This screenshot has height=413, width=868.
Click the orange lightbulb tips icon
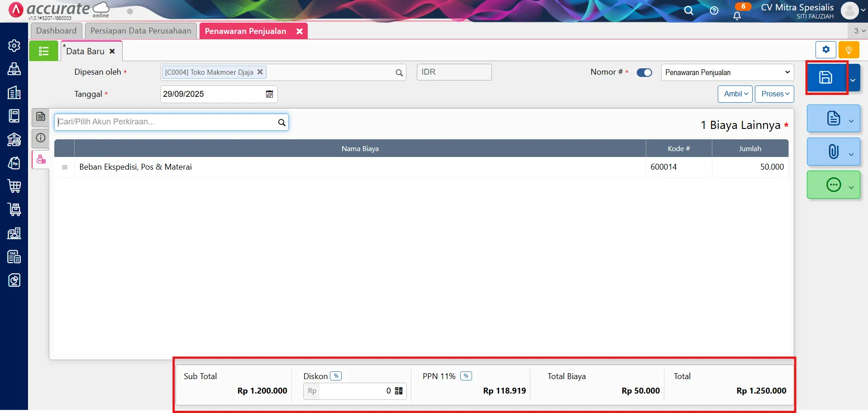pyautogui.click(x=849, y=50)
